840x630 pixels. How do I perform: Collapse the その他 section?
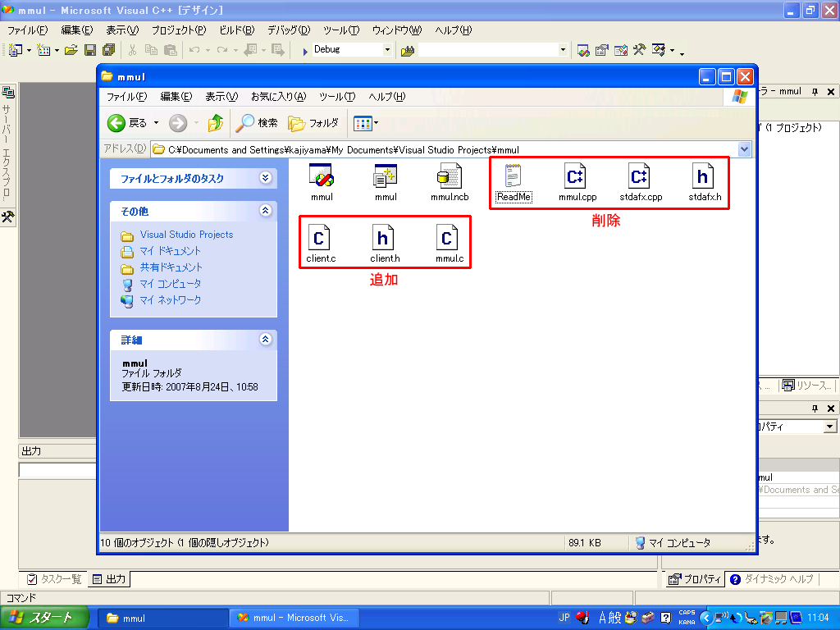(x=265, y=211)
